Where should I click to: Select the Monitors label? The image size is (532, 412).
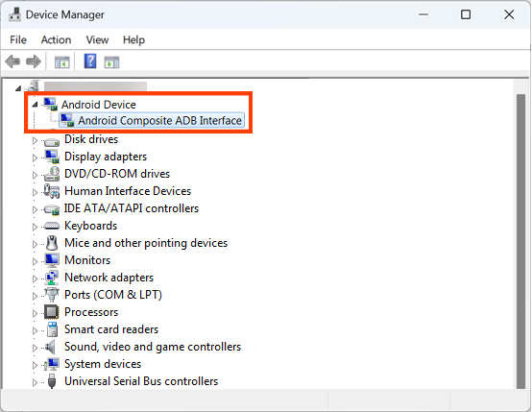coord(87,260)
